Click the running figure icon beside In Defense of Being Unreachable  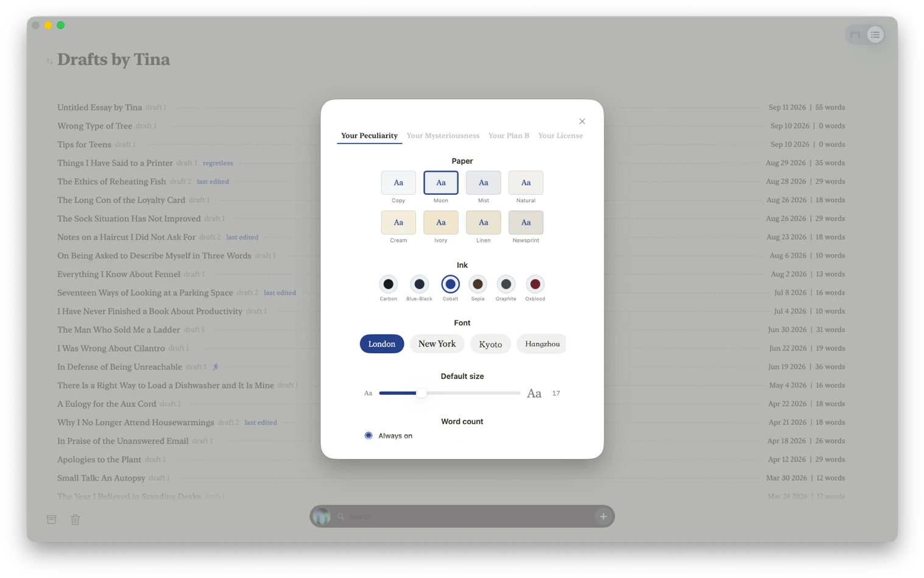[x=216, y=367]
